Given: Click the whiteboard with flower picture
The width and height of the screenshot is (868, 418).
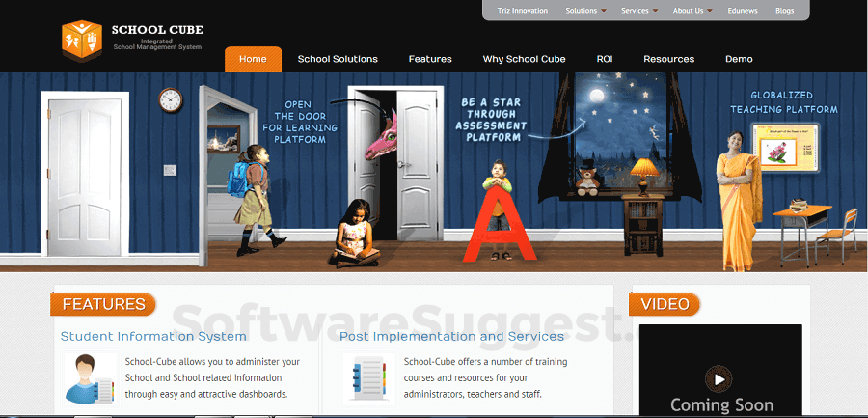Looking at the screenshot, I should coord(786,148).
